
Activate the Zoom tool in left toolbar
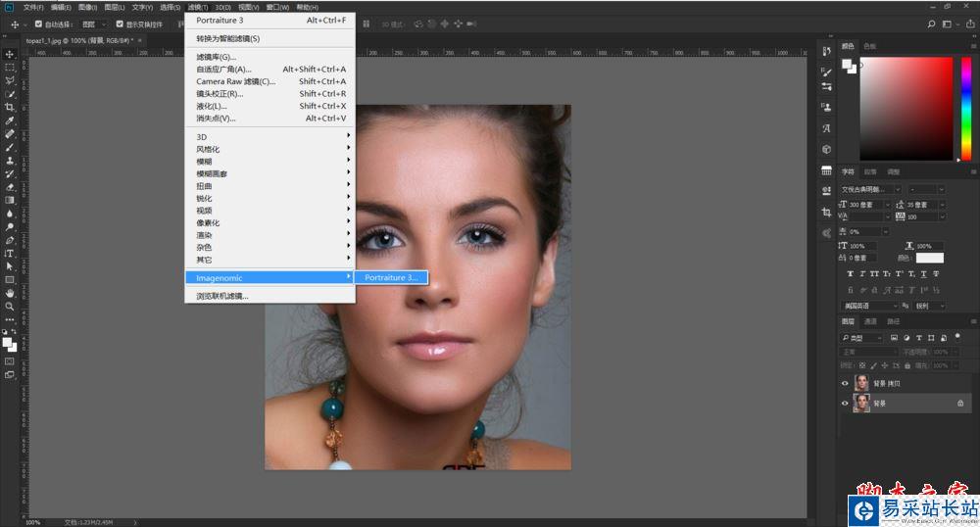10,306
